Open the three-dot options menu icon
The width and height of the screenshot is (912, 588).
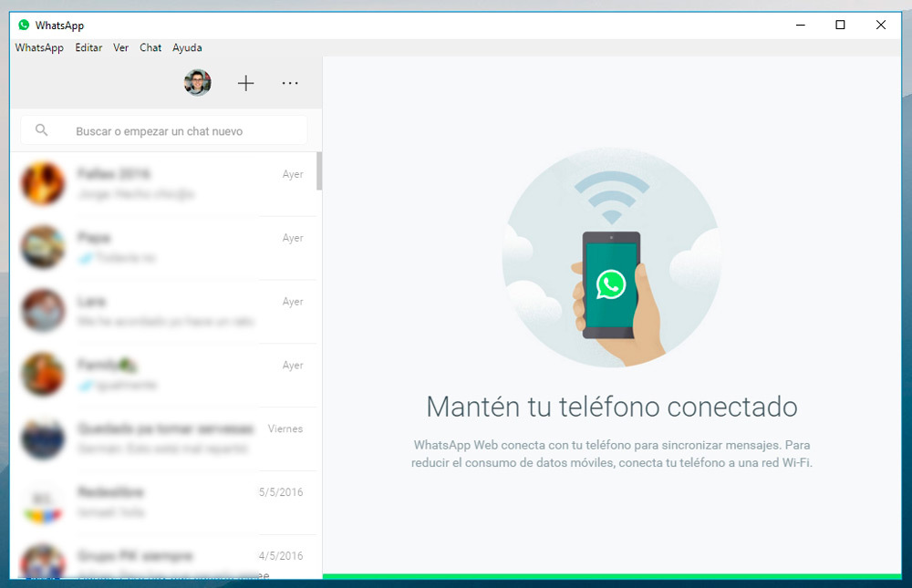(x=290, y=83)
